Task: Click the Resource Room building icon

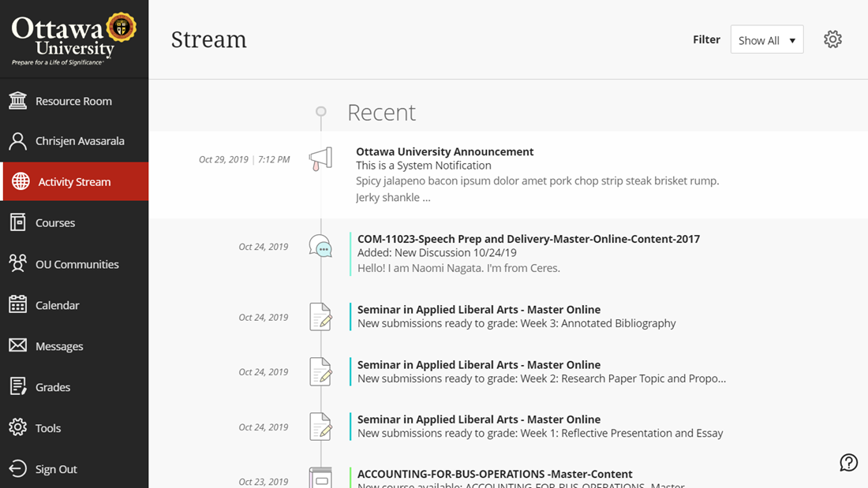Action: pos(17,101)
